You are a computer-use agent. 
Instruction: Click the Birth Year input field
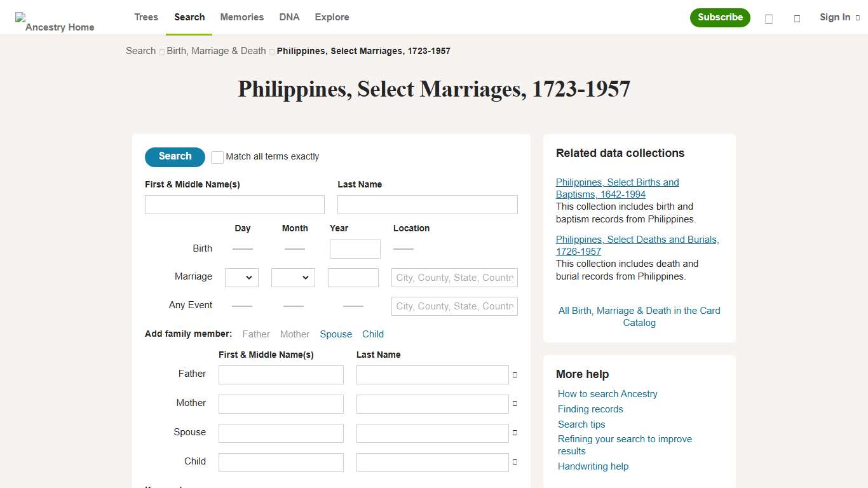point(355,248)
